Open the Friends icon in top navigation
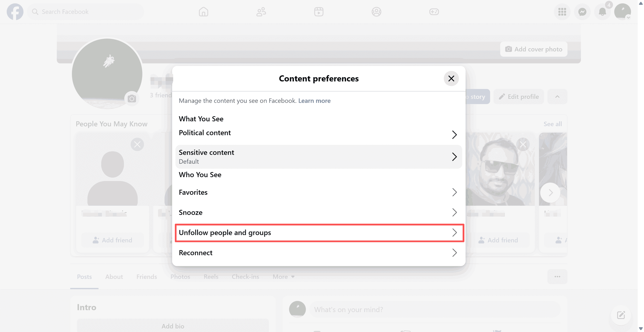 261,12
